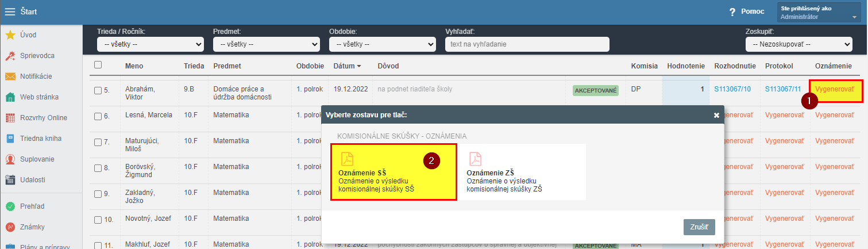Image resolution: width=868 pixels, height=249 pixels.
Task: Check row 6 Lesná Marcela checkbox
Action: pyautogui.click(x=98, y=116)
